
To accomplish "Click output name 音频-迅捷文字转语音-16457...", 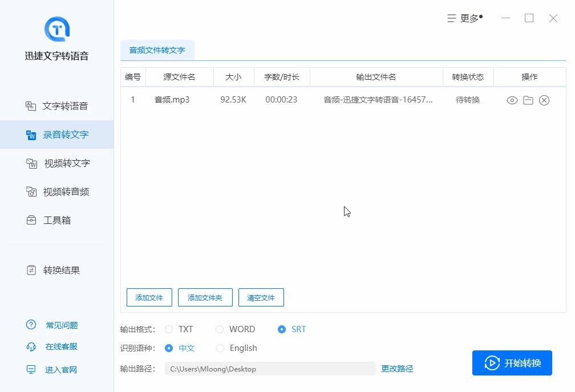I will pyautogui.click(x=378, y=100).
